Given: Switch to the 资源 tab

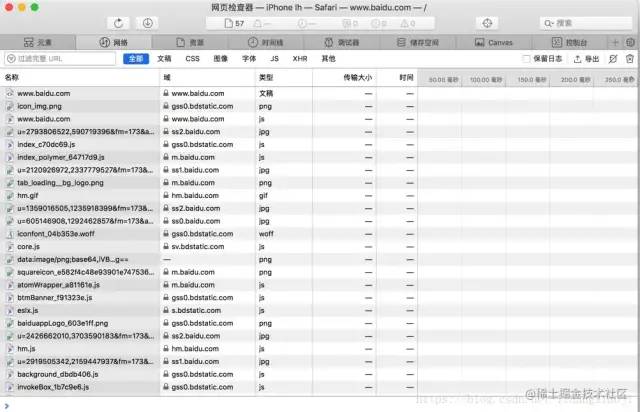Looking at the screenshot, I should [x=190, y=42].
